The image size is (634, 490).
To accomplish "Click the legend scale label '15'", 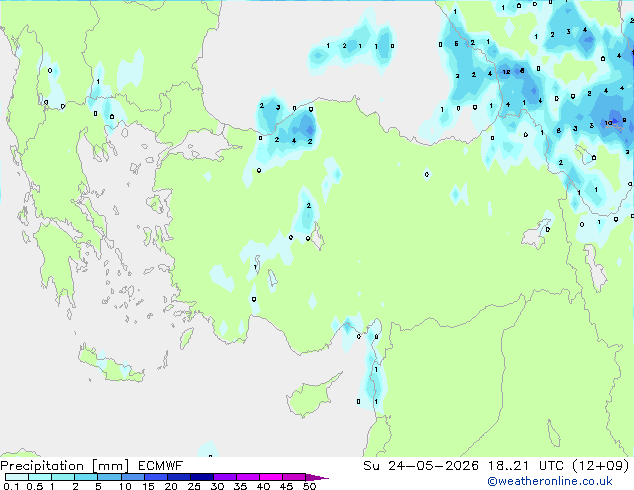I will tap(148, 486).
